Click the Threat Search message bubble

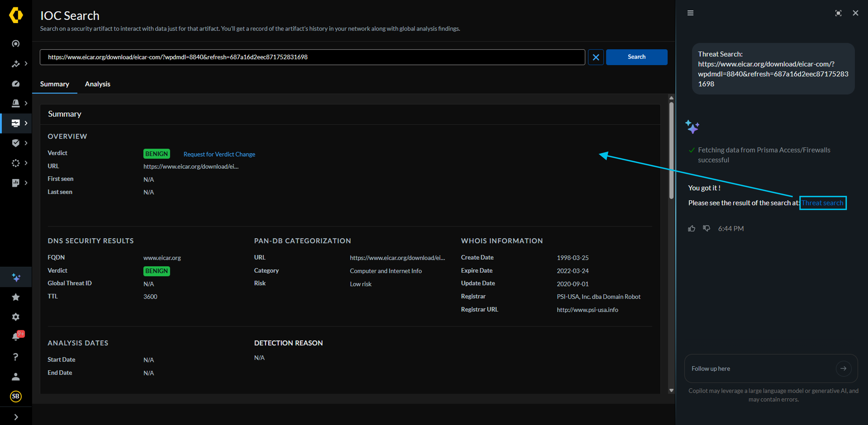click(773, 69)
